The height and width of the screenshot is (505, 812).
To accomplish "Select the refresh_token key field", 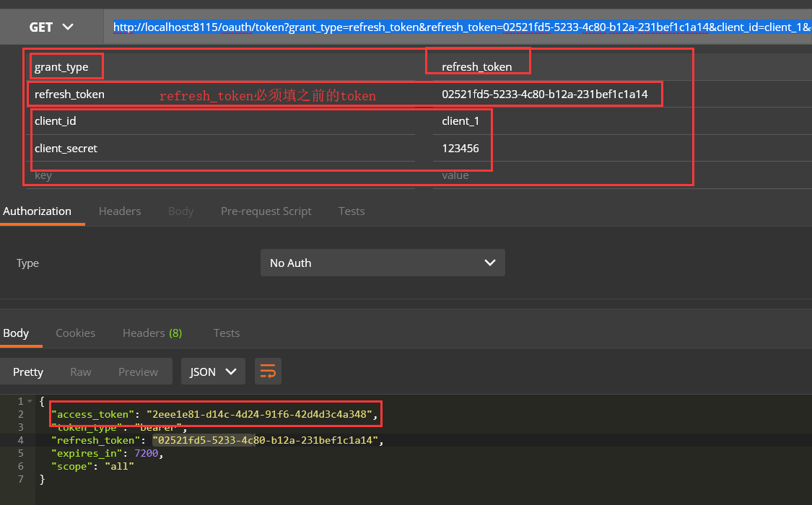I will tap(220, 95).
